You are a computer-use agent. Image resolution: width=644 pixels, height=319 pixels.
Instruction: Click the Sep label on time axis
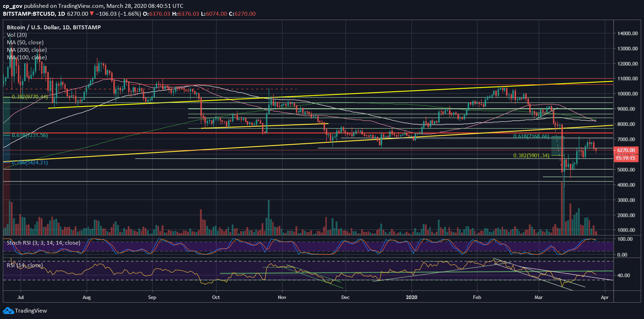(x=152, y=297)
